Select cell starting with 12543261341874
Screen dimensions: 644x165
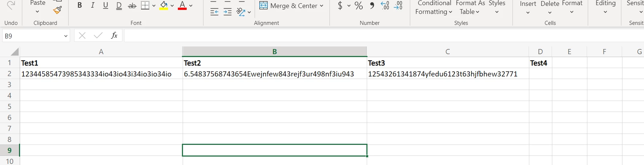coord(448,74)
